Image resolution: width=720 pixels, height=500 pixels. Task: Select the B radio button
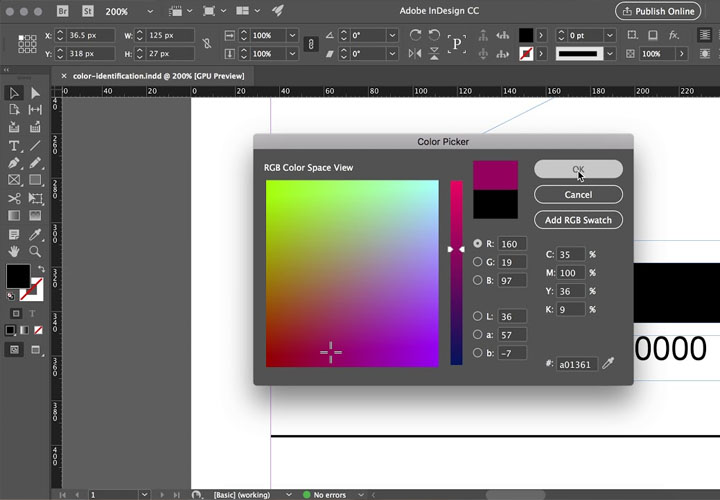[x=478, y=280]
